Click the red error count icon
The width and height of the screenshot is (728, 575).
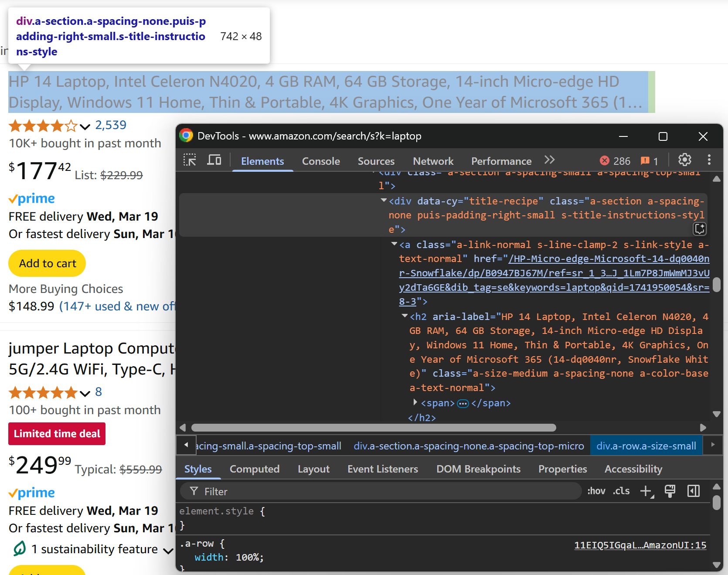(604, 161)
